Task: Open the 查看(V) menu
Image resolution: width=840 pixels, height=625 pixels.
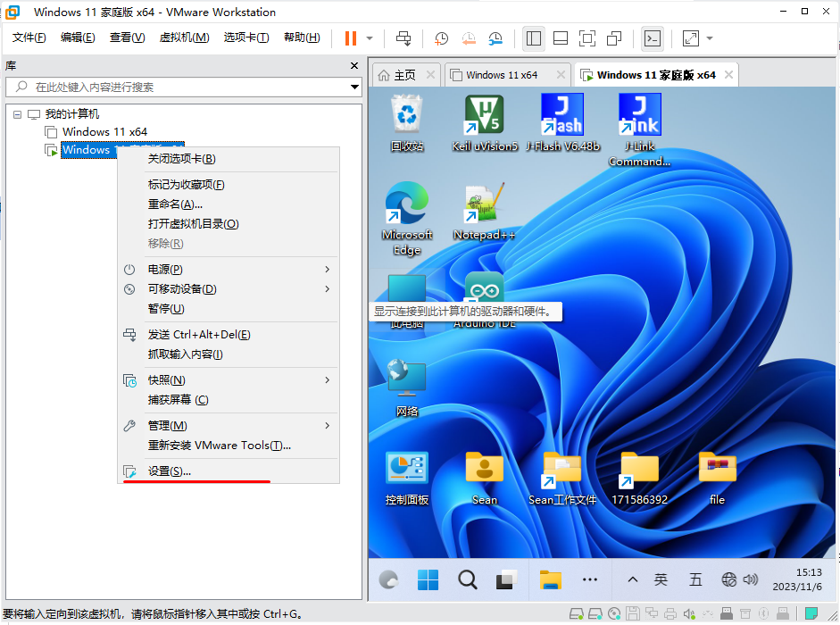Action: 127,37
